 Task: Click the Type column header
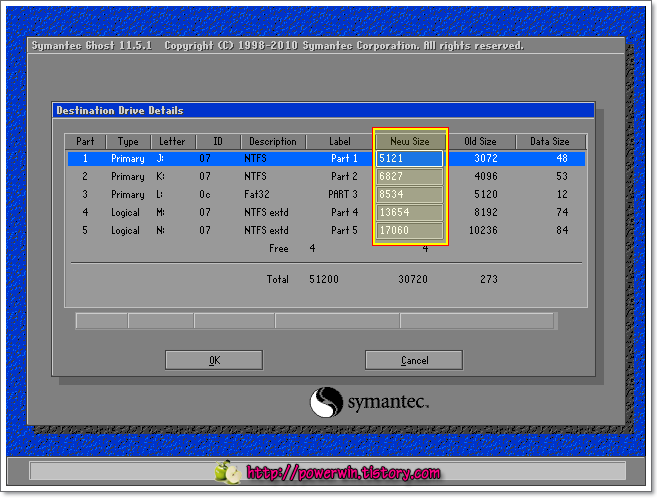point(128,141)
